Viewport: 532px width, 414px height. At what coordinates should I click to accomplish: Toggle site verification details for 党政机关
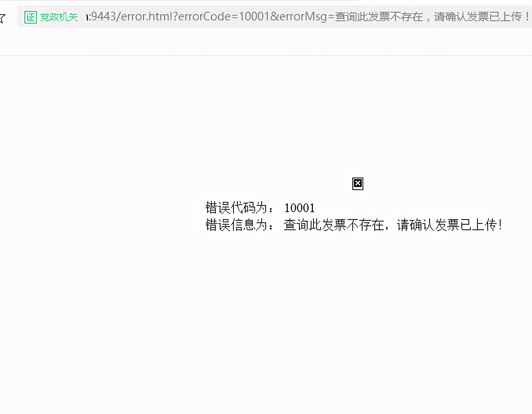pos(58,17)
